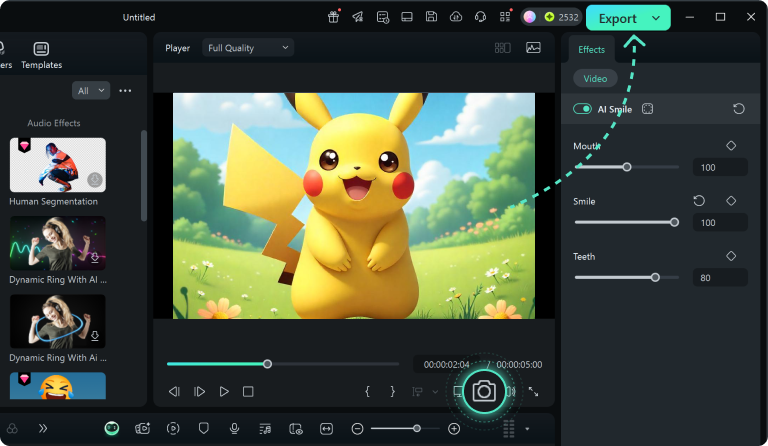
Task: Click the green AI face icon in timeline toolbar
Action: pos(112,429)
